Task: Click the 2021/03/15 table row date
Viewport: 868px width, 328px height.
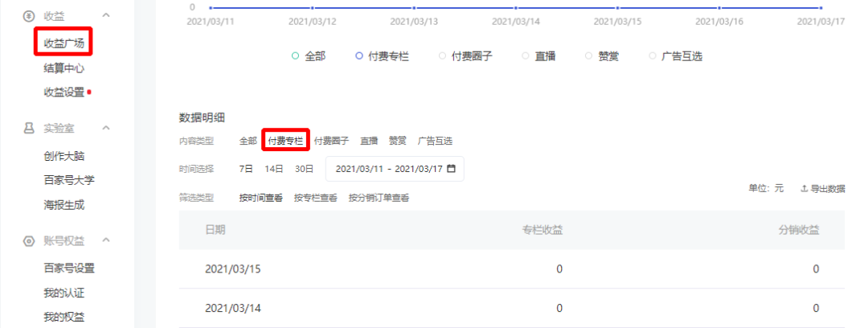Action: click(x=233, y=269)
